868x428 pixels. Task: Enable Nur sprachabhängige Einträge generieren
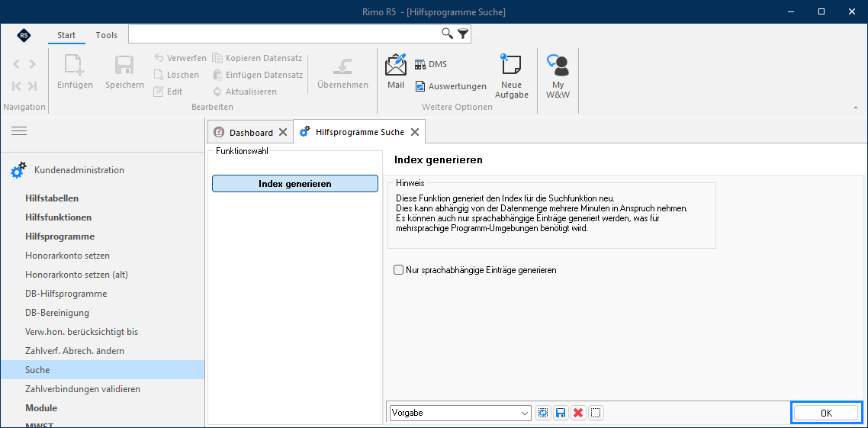tap(398, 270)
